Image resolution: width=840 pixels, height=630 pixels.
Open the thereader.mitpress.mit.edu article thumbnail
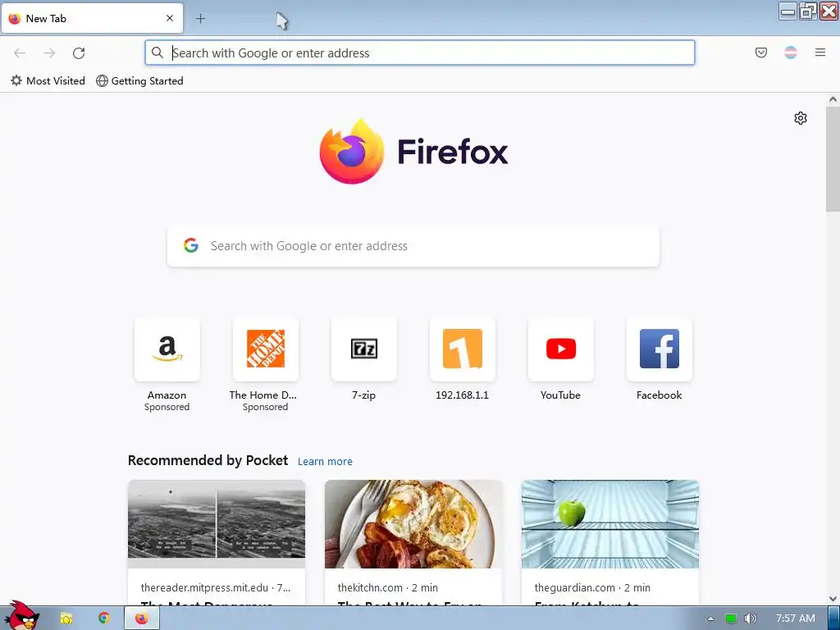[x=217, y=524]
